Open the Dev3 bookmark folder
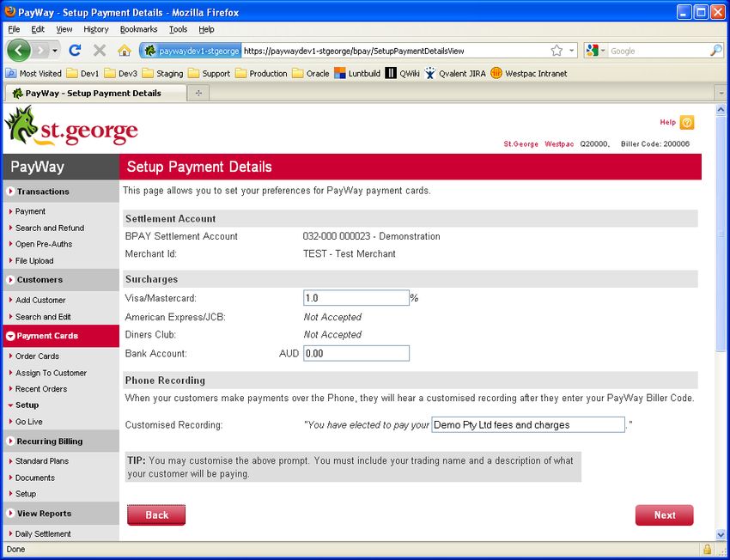The height and width of the screenshot is (560, 730). pyautogui.click(x=120, y=74)
